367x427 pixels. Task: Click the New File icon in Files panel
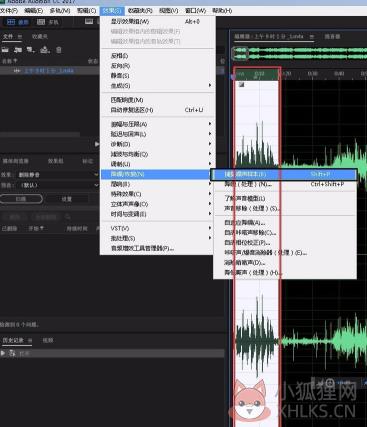(x=31, y=50)
